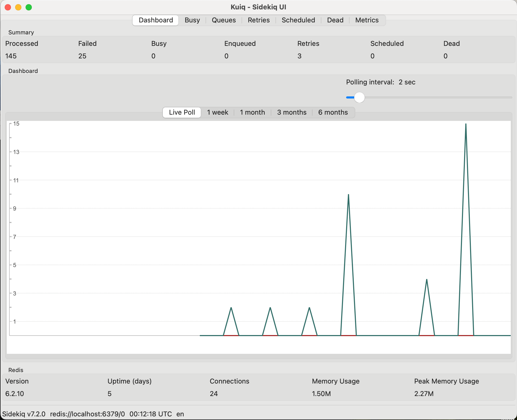
Task: Show the 6 months history
Action: coord(333,112)
